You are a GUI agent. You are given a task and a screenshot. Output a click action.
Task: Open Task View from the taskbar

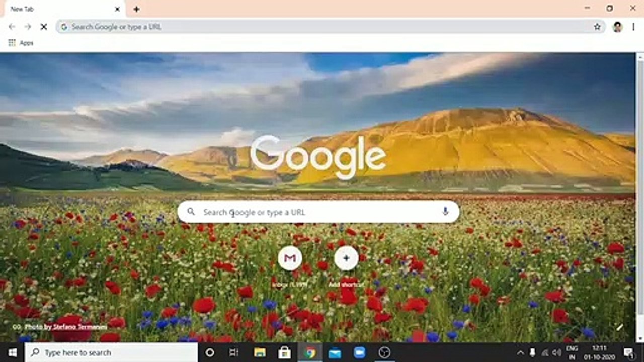(234, 352)
